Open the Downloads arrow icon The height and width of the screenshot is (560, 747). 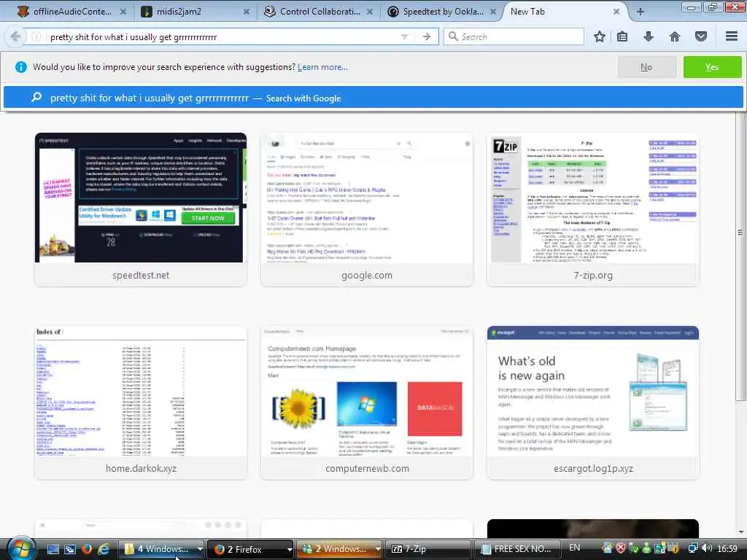pyautogui.click(x=649, y=36)
